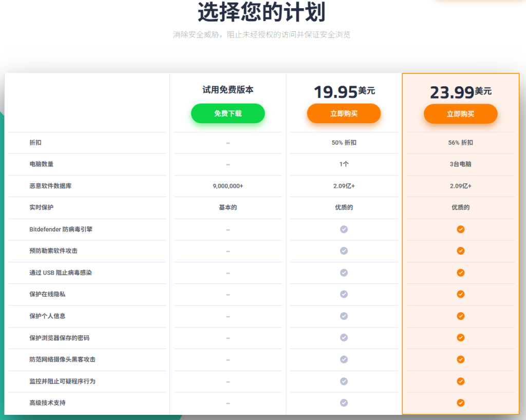Select the 试用免费版本 column header

pos(228,89)
